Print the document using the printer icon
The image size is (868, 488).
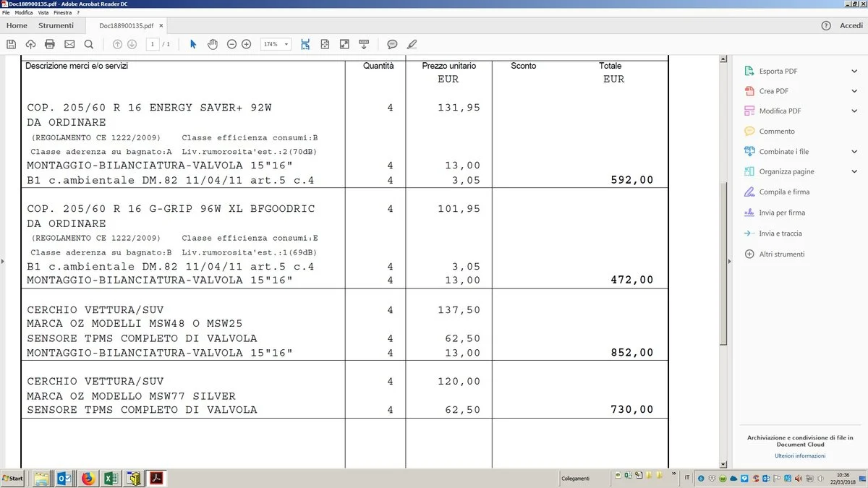pyautogui.click(x=50, y=44)
